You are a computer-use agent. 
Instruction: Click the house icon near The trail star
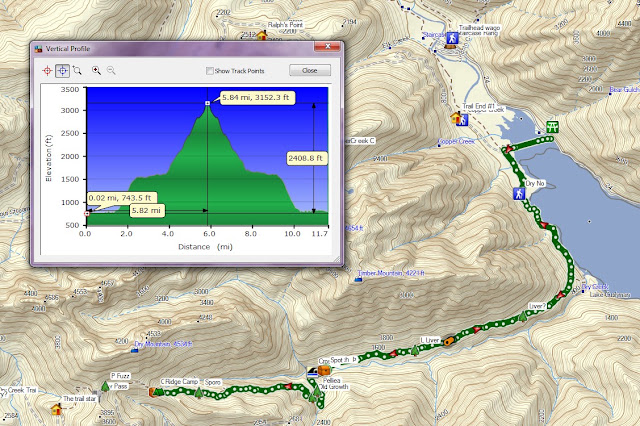click(x=56, y=409)
